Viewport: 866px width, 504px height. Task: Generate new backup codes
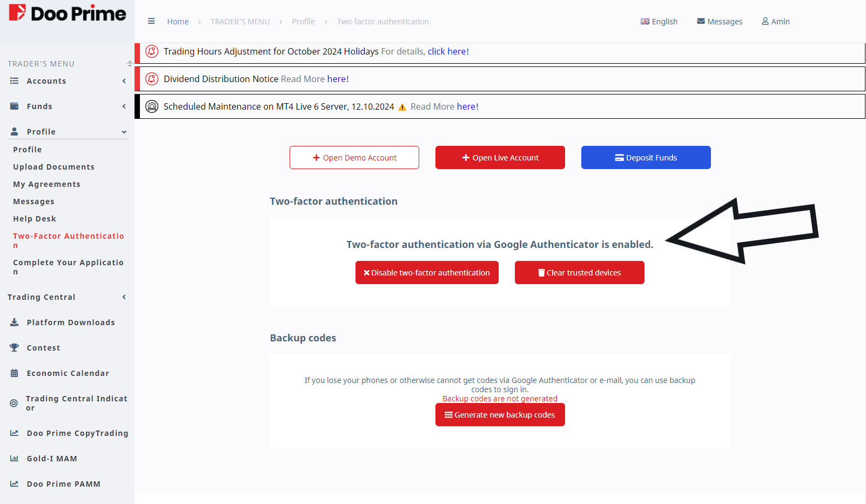coord(500,415)
